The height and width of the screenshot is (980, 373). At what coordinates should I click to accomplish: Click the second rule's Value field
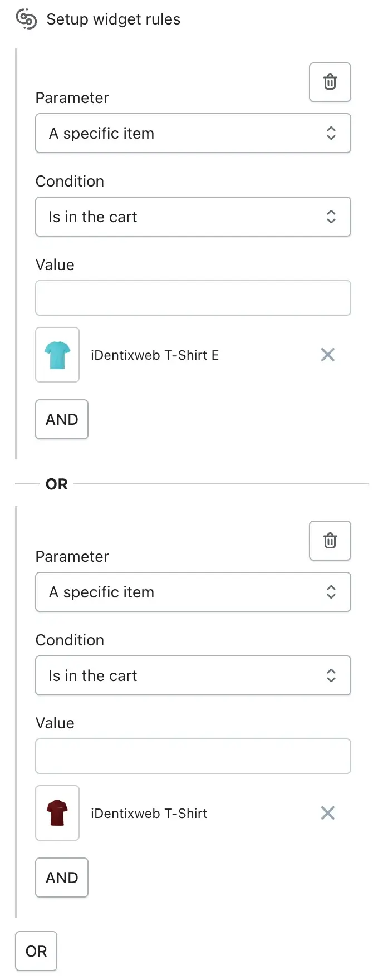(193, 756)
